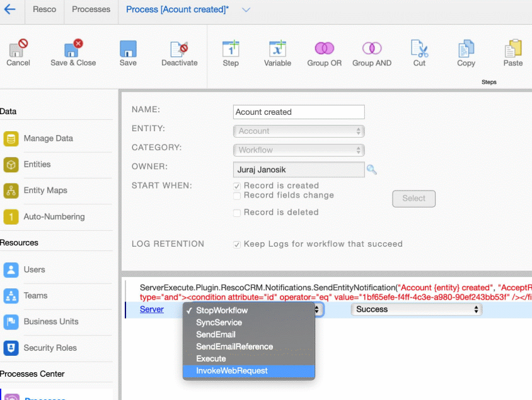Select the ServerExecute plugin step line

coord(335,292)
